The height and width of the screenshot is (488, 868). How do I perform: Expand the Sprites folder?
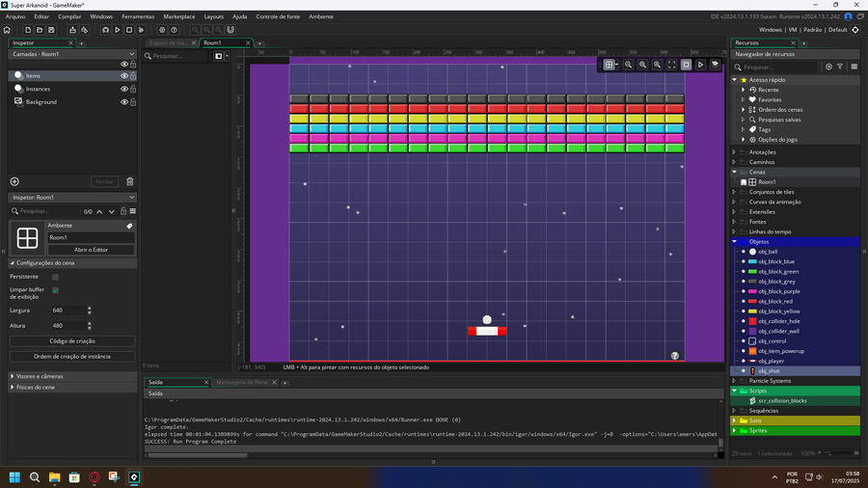click(x=735, y=430)
